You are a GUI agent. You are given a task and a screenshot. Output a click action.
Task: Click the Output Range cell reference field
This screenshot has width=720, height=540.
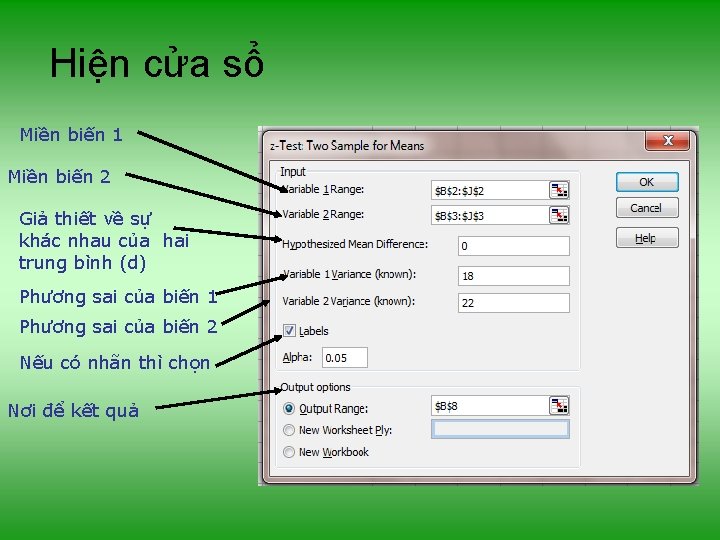(x=490, y=406)
